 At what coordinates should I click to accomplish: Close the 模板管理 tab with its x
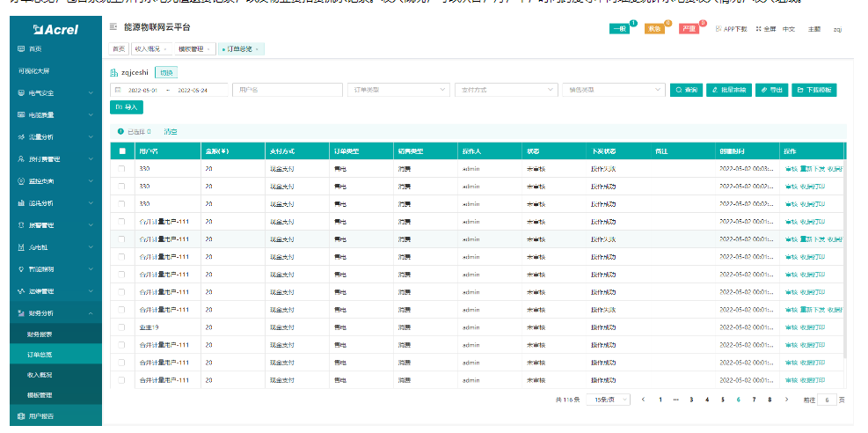tap(208, 49)
